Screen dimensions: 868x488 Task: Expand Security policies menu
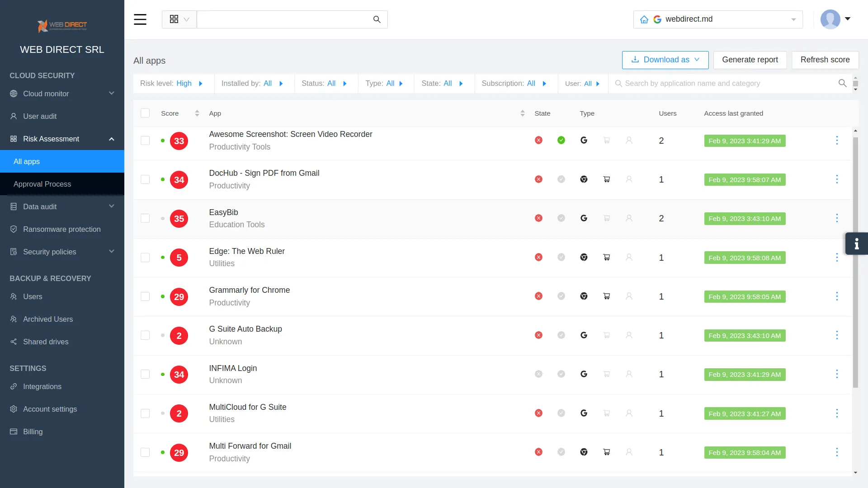coord(62,252)
